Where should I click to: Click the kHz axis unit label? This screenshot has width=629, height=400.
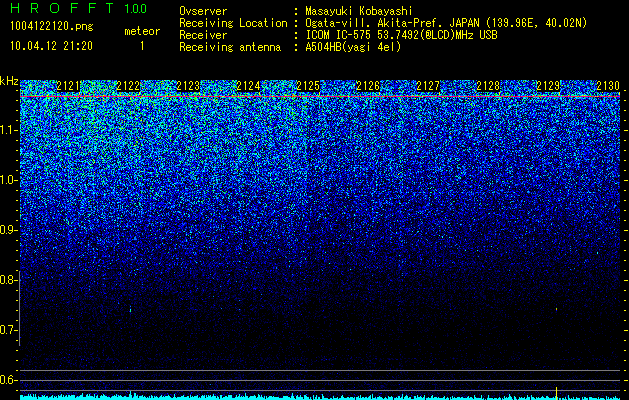click(x=9, y=81)
